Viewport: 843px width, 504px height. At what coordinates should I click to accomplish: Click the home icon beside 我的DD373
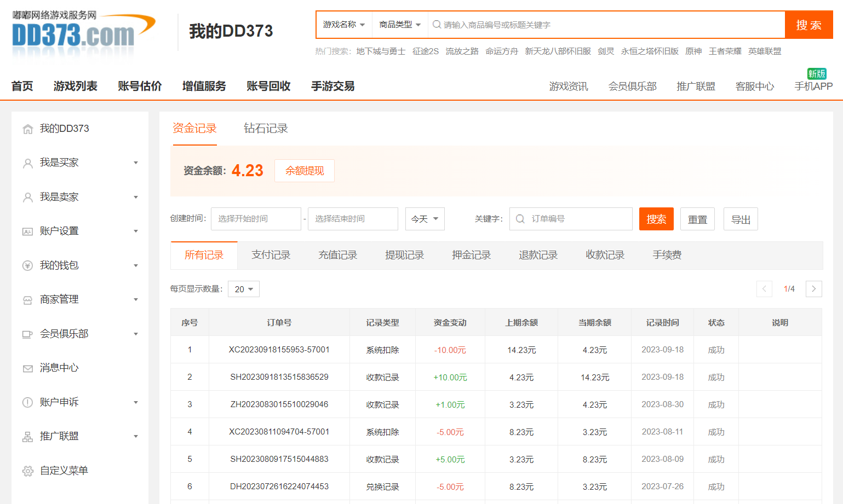[27, 129]
